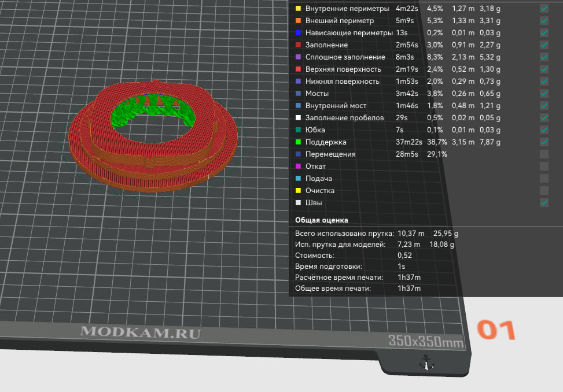Uncheck the Внутренние периметры visibility checkbox
Image resolution: width=563 pixels, height=392 pixels.
pos(544,9)
